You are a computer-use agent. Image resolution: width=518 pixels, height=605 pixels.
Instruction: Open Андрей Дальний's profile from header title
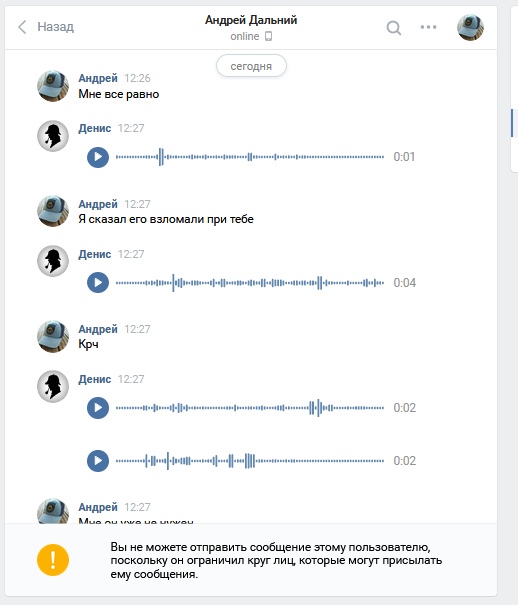coord(251,20)
